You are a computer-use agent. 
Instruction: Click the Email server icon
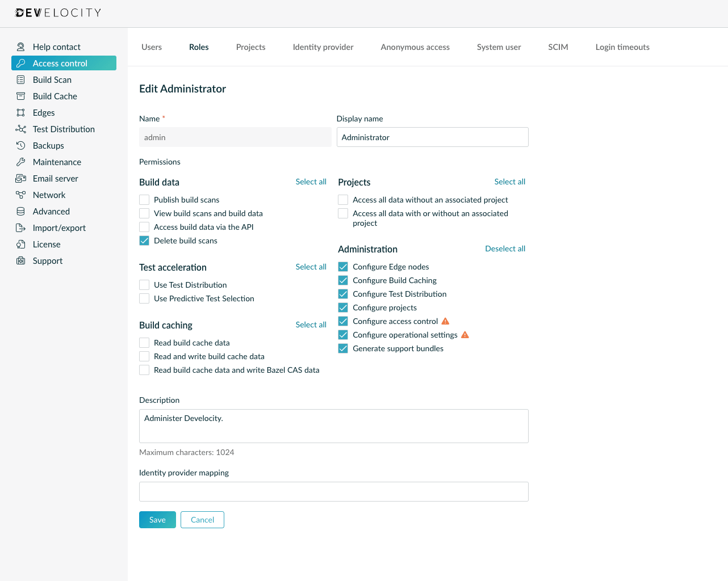[x=21, y=179]
